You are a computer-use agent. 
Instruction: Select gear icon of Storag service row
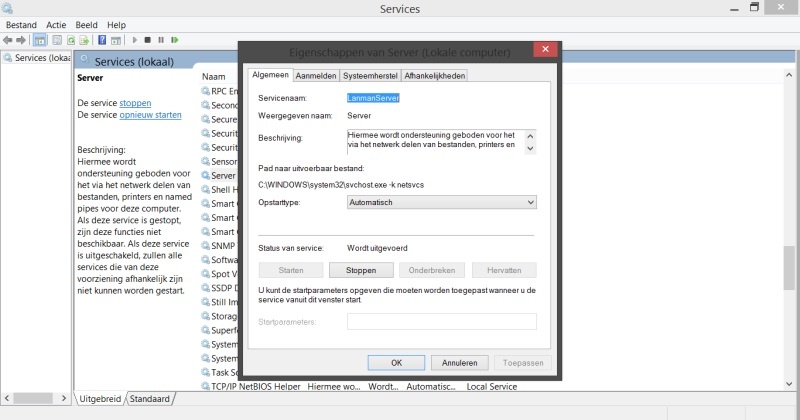[206, 316]
